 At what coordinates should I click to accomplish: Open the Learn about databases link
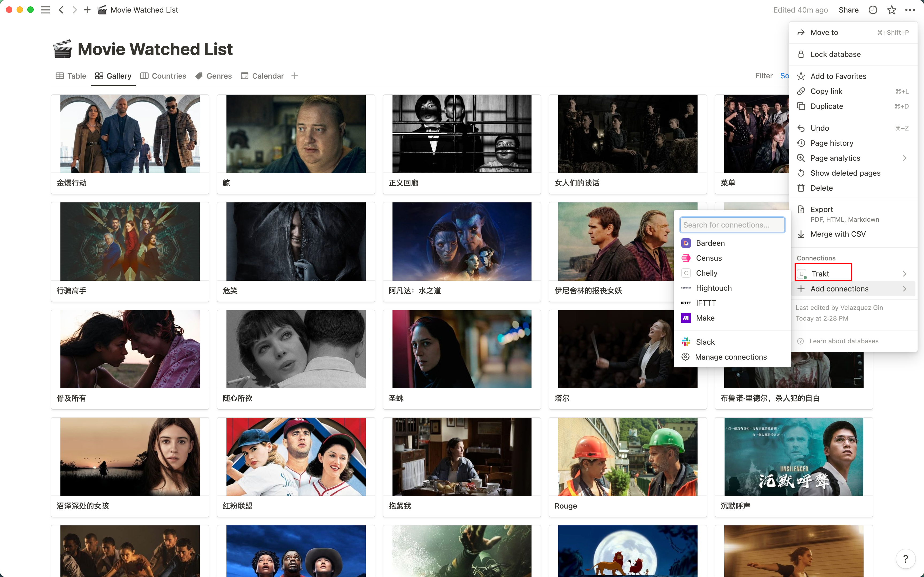point(844,341)
